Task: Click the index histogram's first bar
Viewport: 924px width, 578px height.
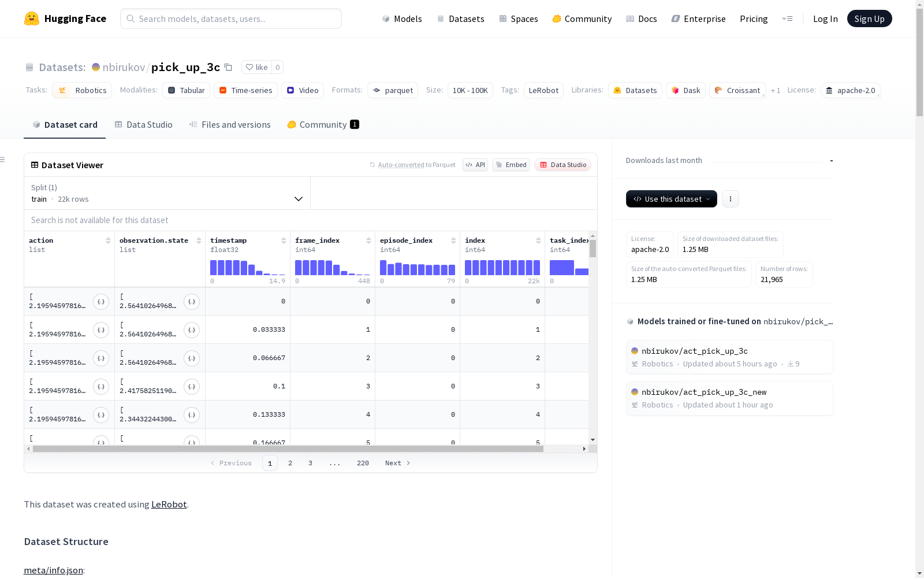Action: 468,268
